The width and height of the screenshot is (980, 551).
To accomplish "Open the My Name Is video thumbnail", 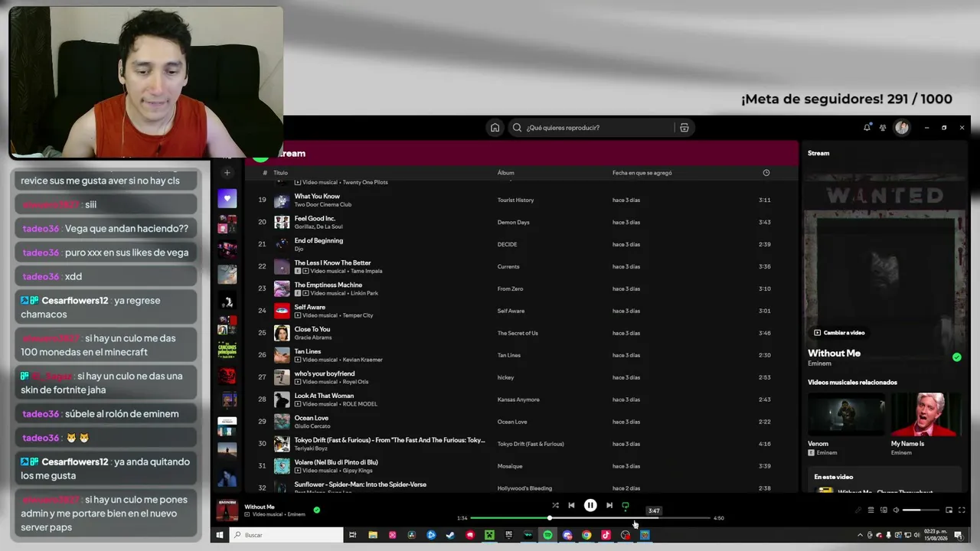I will 925,414.
